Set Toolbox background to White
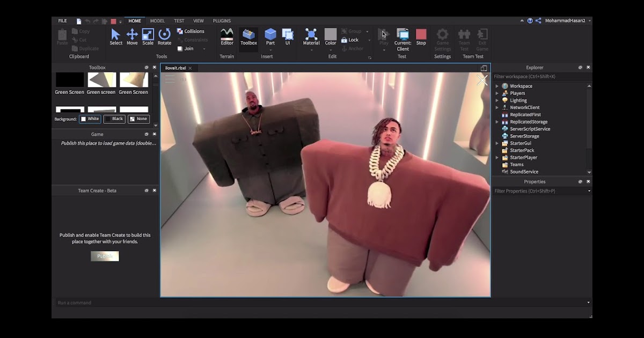The width and height of the screenshot is (644, 338). [x=90, y=119]
